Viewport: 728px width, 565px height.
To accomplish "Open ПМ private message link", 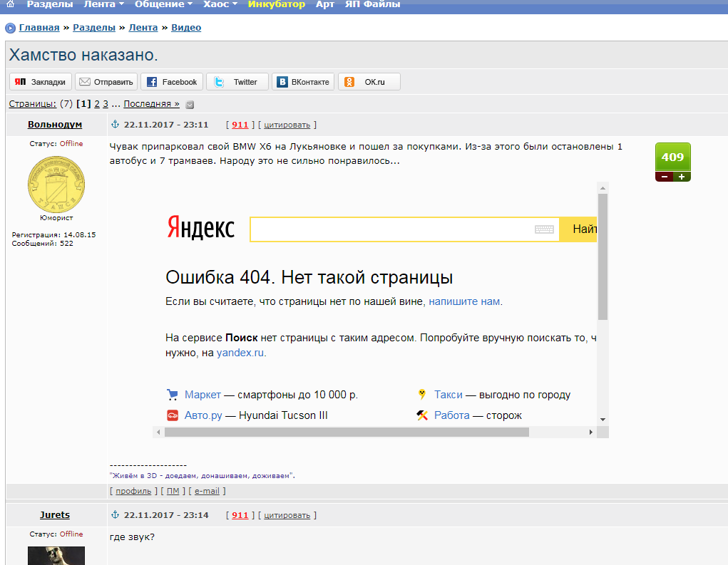I will coord(173,491).
